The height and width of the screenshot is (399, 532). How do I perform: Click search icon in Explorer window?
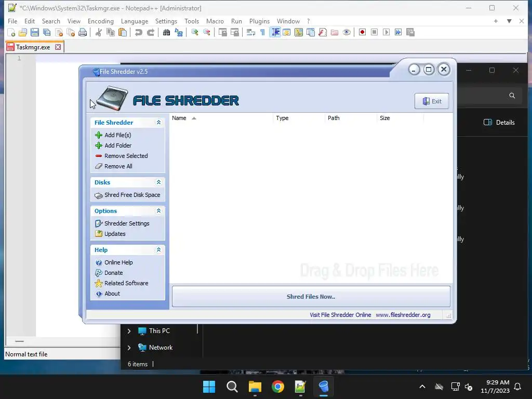(x=512, y=96)
